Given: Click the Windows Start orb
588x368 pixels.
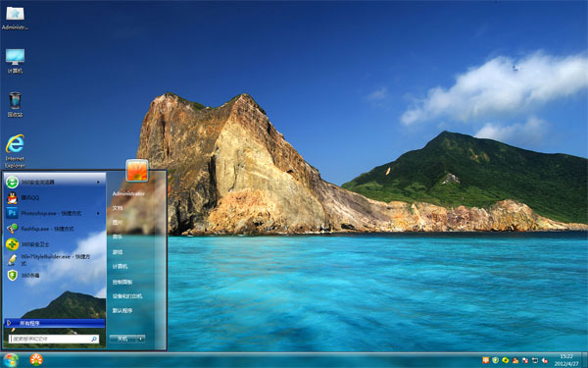Looking at the screenshot, I should point(10,360).
